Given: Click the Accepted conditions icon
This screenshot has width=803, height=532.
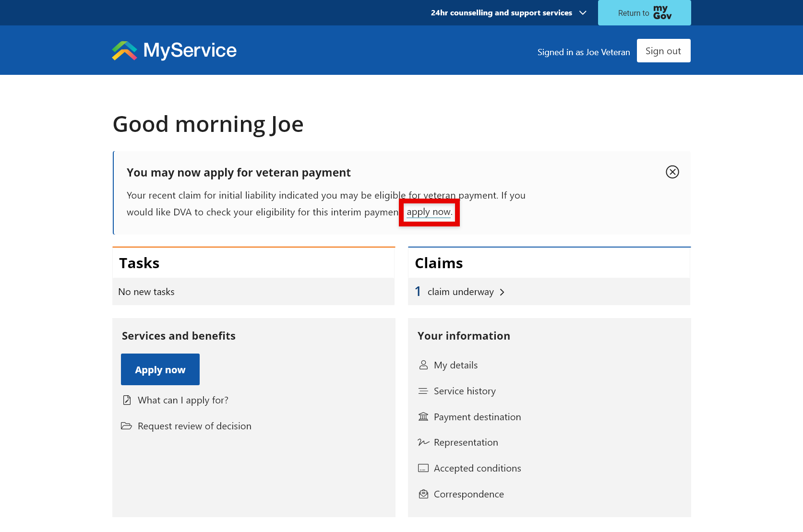Looking at the screenshot, I should (x=423, y=468).
